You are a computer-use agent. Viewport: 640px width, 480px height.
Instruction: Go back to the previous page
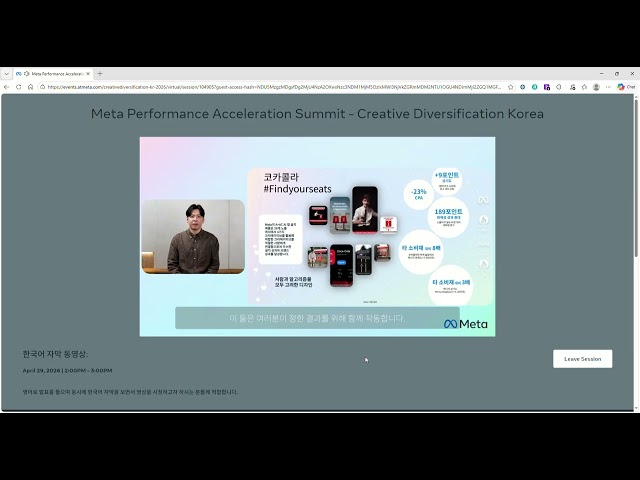coord(7,87)
